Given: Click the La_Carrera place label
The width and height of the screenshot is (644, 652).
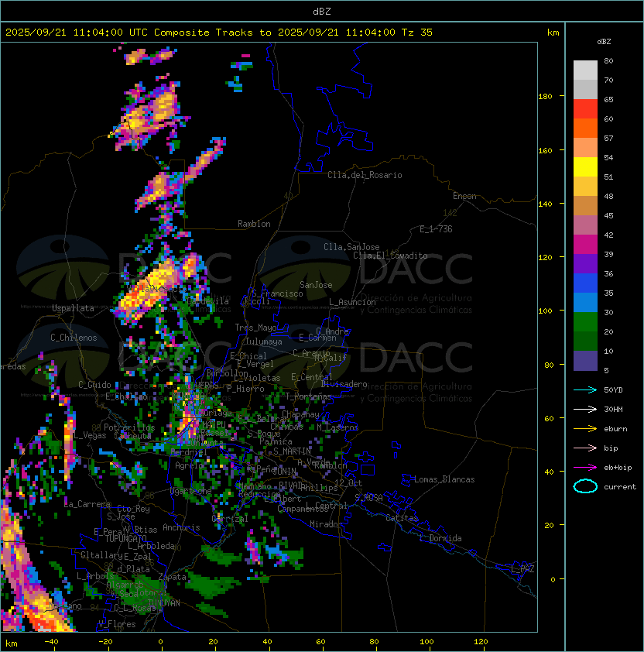Looking at the screenshot, I should (x=87, y=504).
